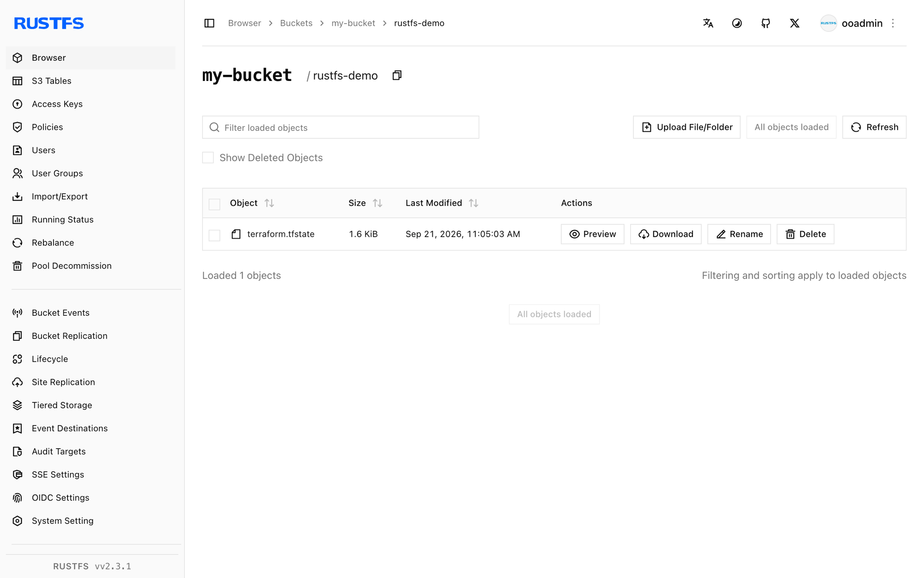Screen dimensions: 924x578
Task: Click the terraform.tfstate file icon
Action: [236, 234]
